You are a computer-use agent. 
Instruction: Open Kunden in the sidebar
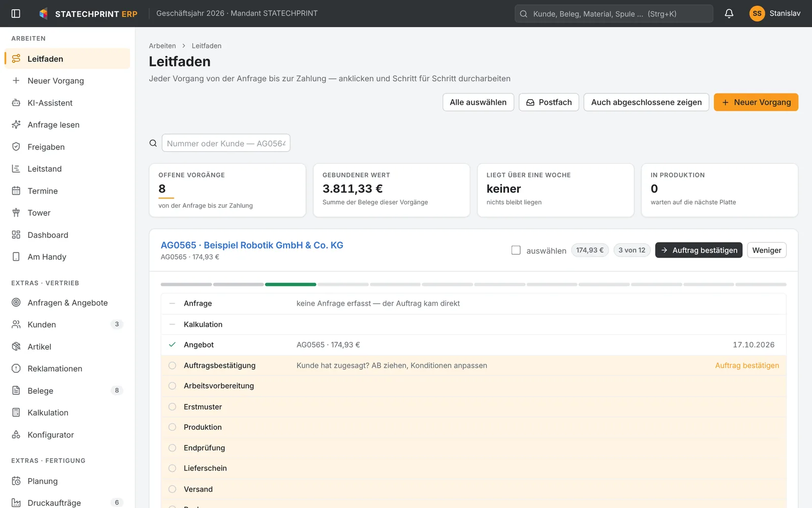[x=67, y=325]
